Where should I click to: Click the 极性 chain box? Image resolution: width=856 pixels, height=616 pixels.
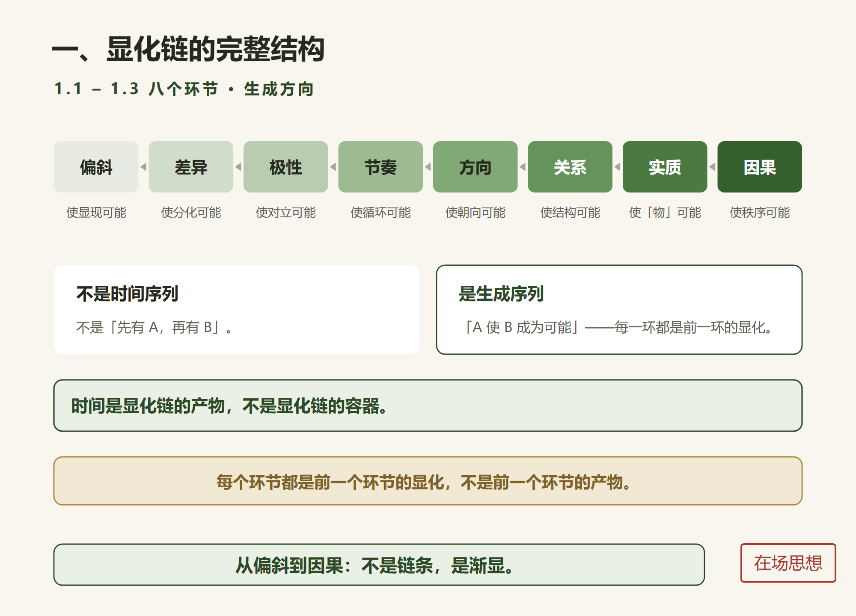tap(286, 167)
